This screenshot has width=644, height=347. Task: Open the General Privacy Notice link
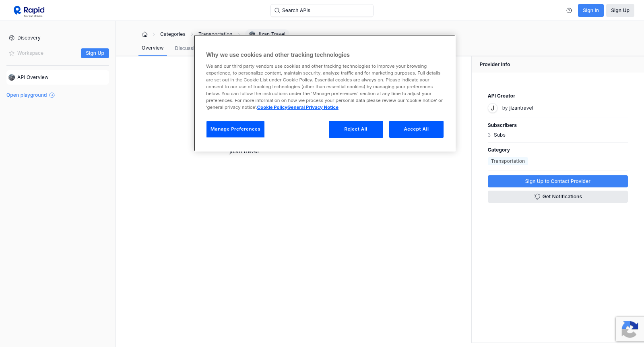tap(313, 107)
